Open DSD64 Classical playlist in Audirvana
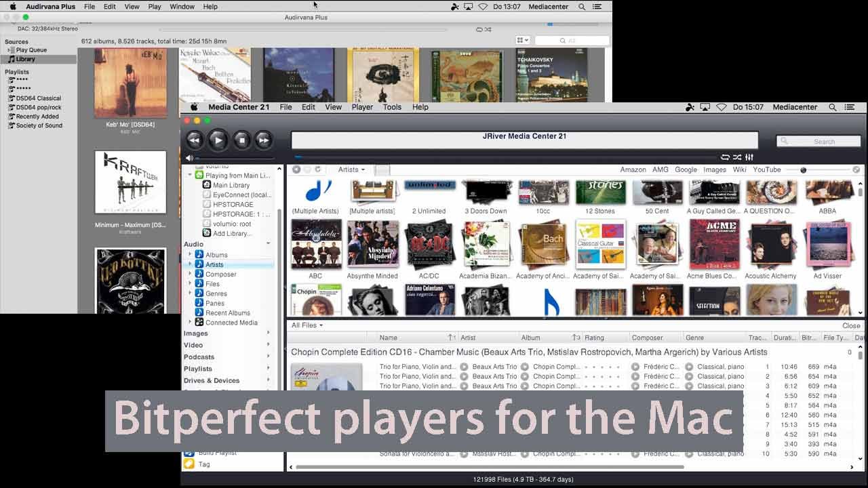The width and height of the screenshot is (868, 488). tap(38, 98)
